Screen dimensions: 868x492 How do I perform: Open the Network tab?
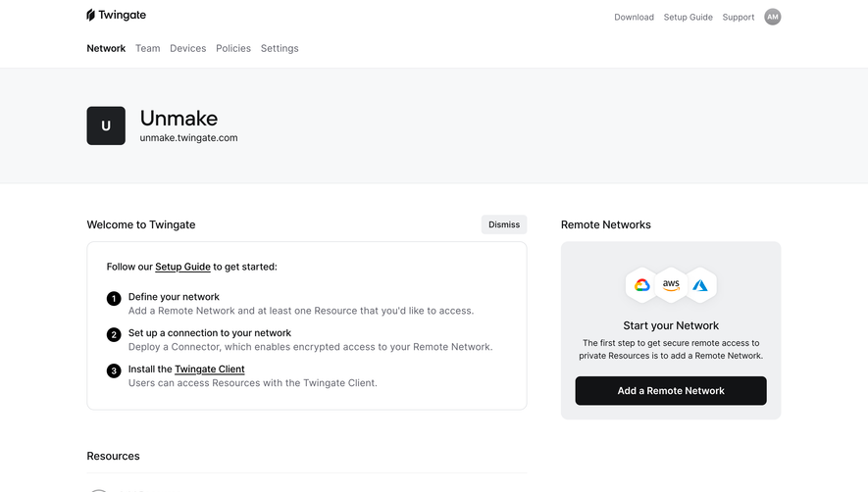point(106,48)
